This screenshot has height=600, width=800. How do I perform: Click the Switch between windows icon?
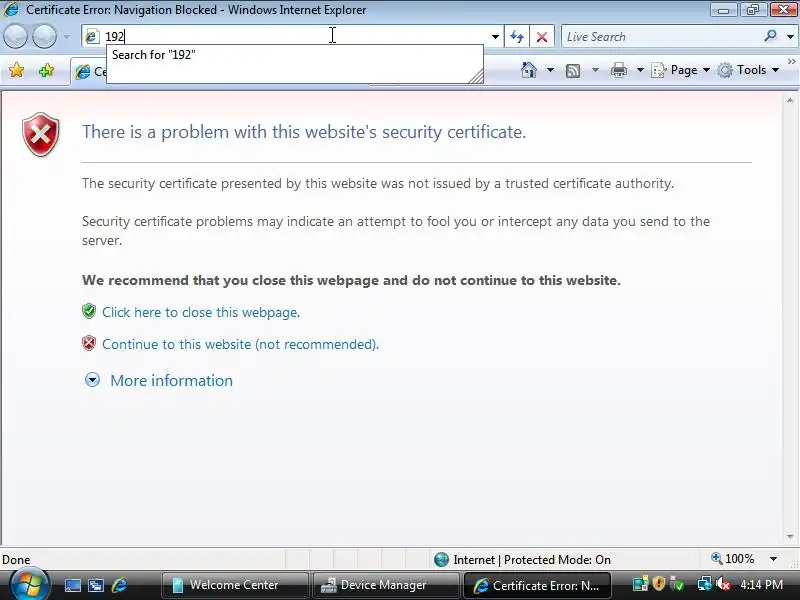[x=96, y=585]
